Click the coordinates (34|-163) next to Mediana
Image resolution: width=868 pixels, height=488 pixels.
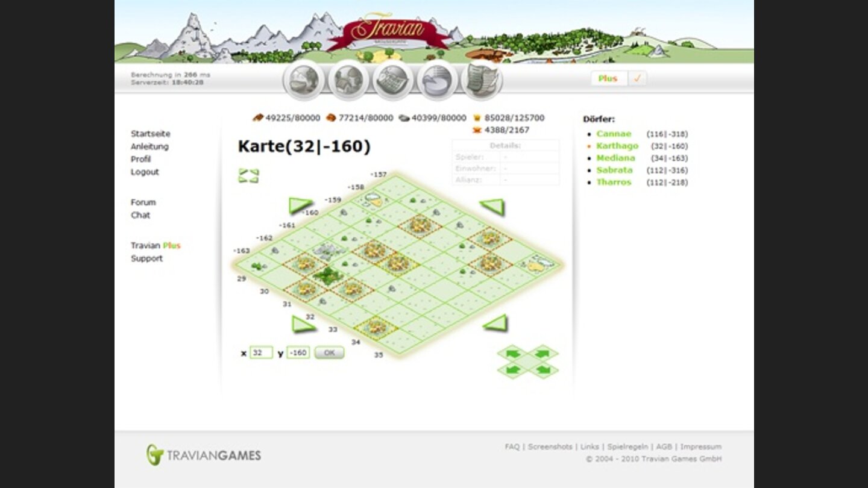(x=669, y=158)
